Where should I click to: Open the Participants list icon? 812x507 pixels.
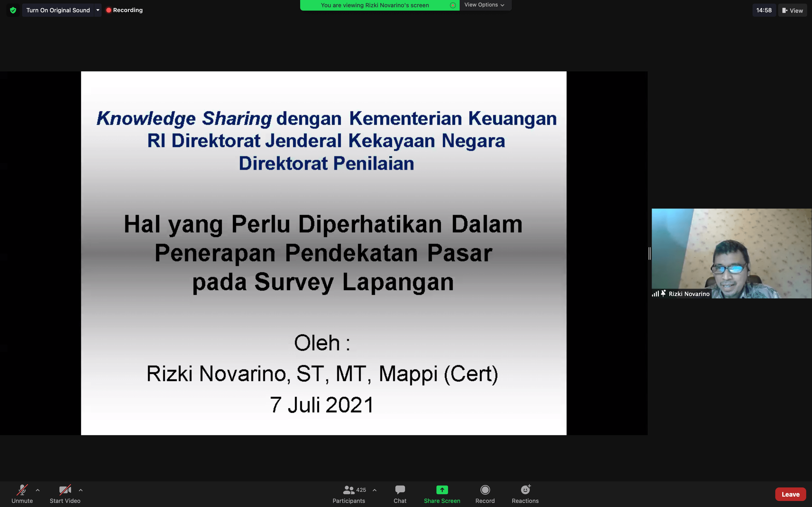pos(349,490)
